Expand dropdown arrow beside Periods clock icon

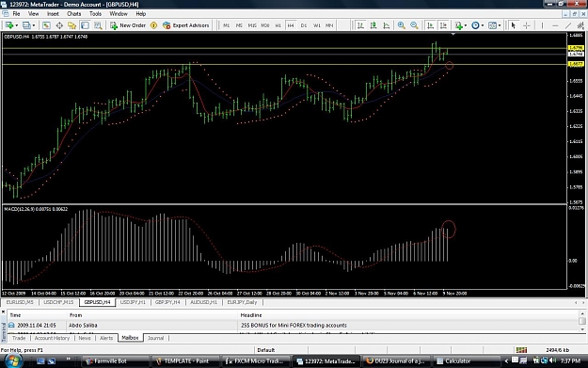(x=483, y=25)
